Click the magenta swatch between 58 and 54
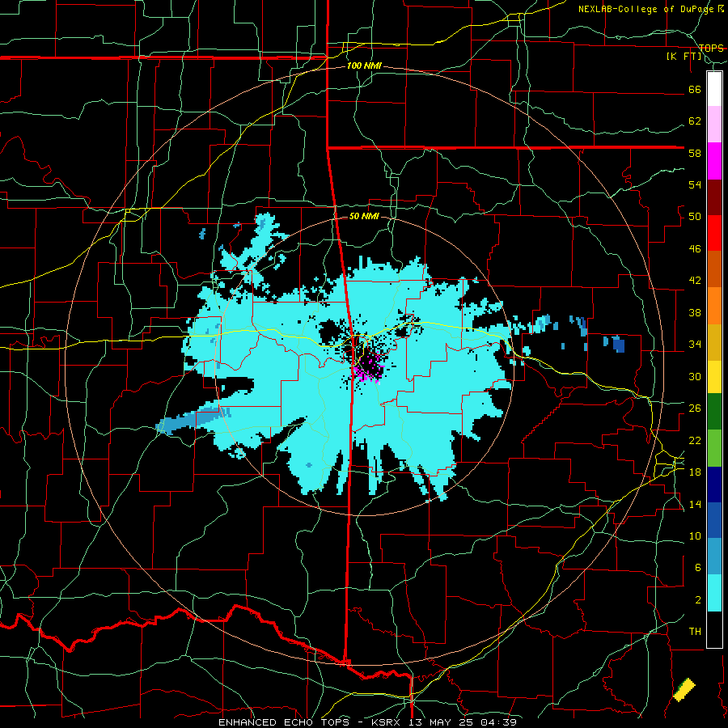The image size is (728, 728). 714,161
